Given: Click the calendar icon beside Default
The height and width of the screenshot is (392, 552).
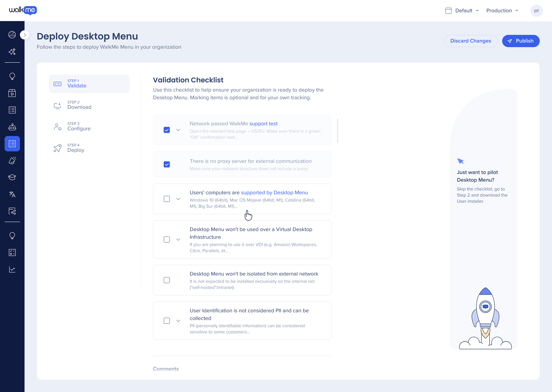Looking at the screenshot, I should [x=448, y=11].
